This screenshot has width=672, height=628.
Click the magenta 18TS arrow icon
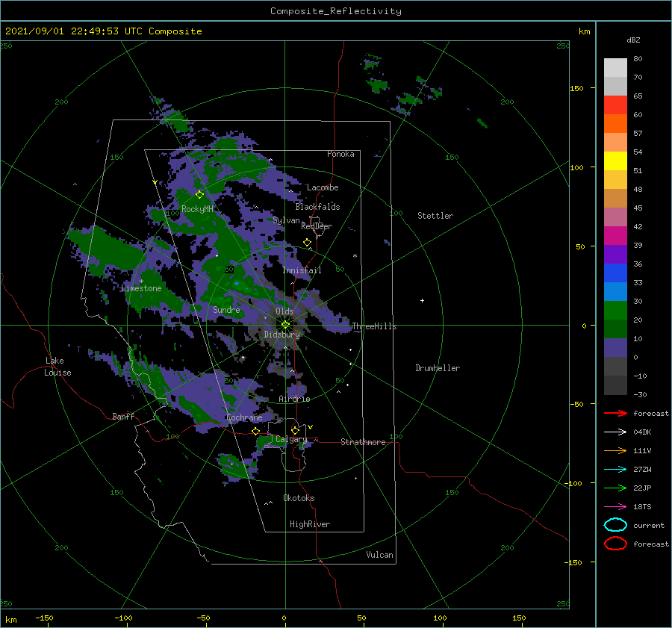coord(615,507)
